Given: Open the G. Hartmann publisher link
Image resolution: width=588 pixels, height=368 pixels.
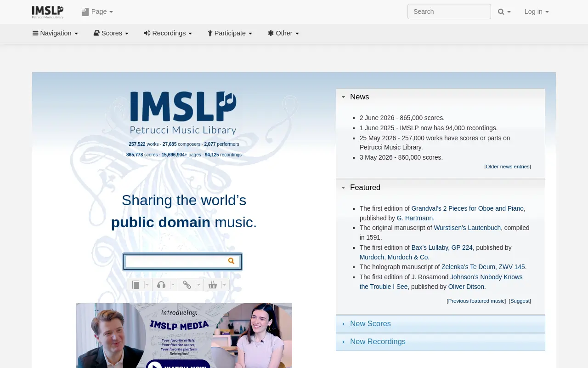Looking at the screenshot, I should pyautogui.click(x=415, y=218).
